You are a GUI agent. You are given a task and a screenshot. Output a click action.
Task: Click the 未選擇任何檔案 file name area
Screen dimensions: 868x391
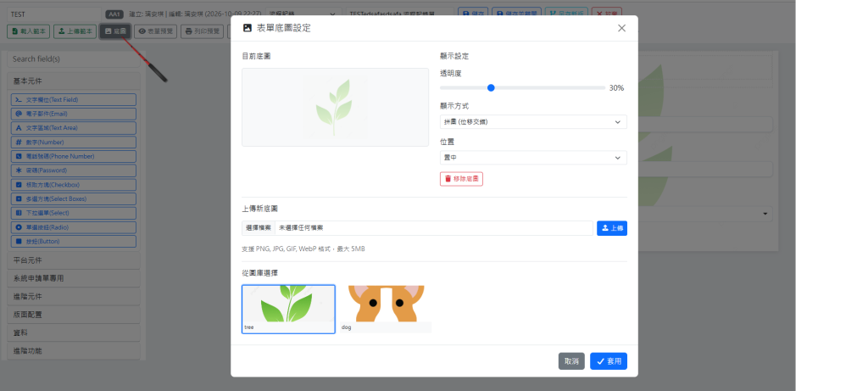click(433, 227)
